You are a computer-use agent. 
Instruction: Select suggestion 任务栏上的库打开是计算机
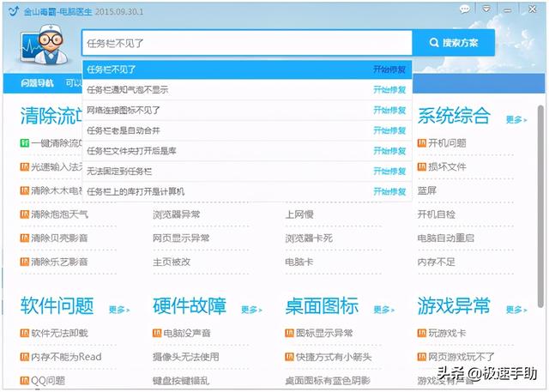247,191
